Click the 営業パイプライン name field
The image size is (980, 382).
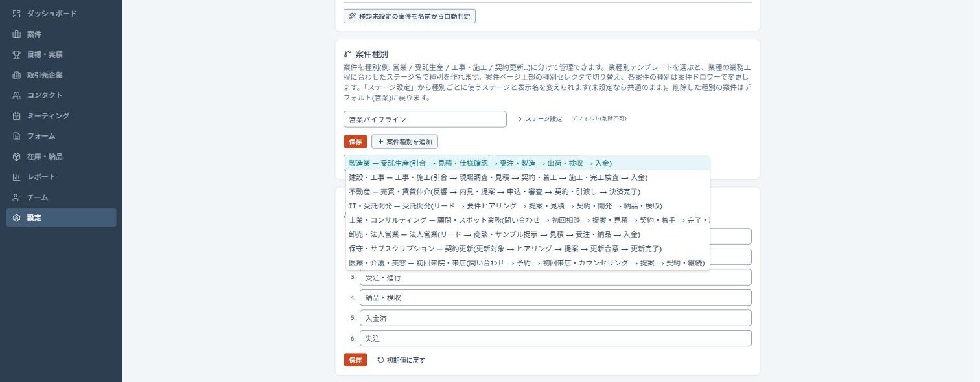425,119
